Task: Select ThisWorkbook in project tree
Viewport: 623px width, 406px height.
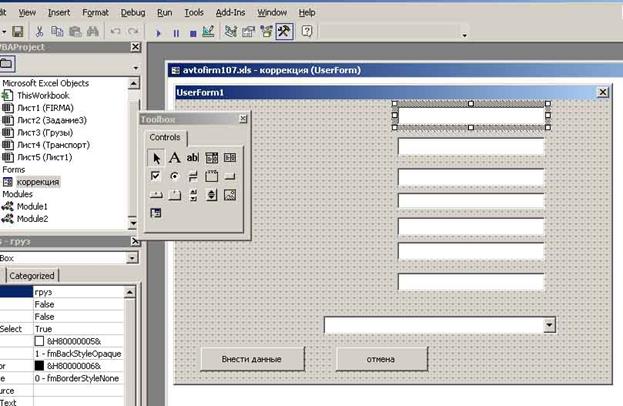Action: pos(43,96)
